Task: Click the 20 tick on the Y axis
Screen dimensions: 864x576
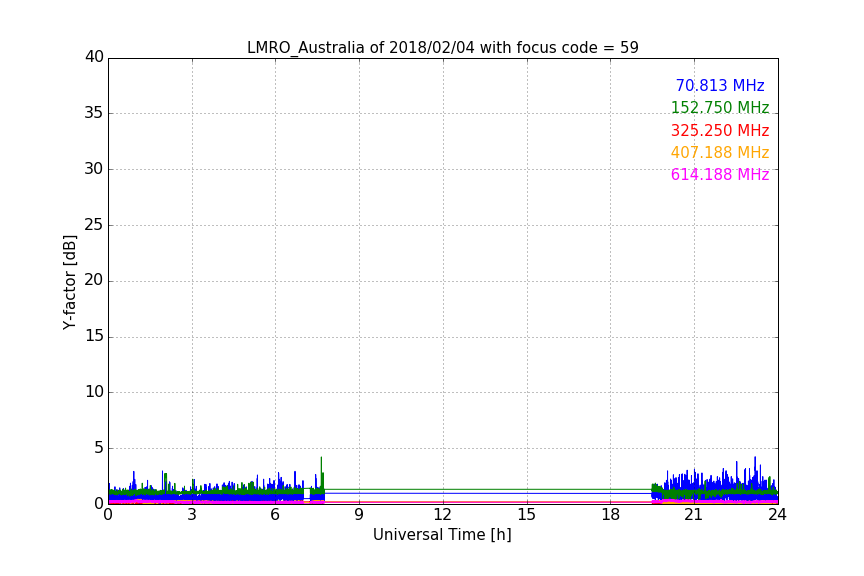Action: point(94,280)
